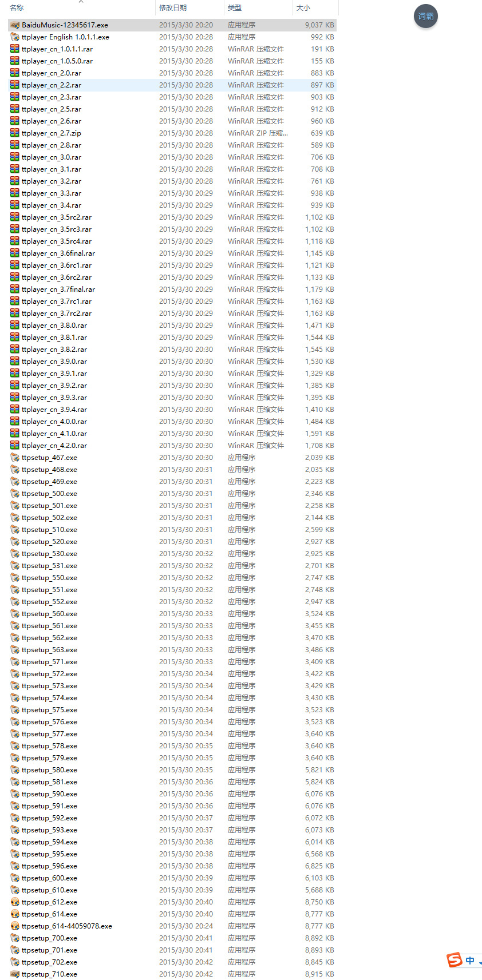Click the installer icon of ttpsetup_596.exe
The image size is (482, 980).
tap(15, 866)
